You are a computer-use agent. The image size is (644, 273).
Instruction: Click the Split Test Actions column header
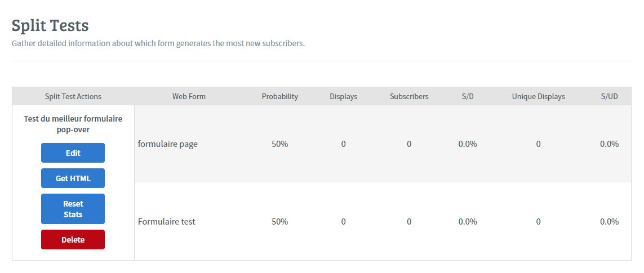tap(73, 96)
